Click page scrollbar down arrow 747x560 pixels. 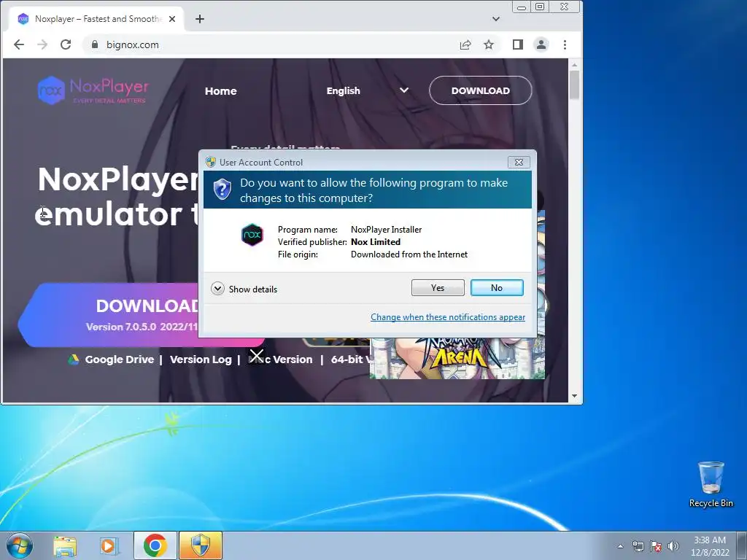pyautogui.click(x=574, y=396)
